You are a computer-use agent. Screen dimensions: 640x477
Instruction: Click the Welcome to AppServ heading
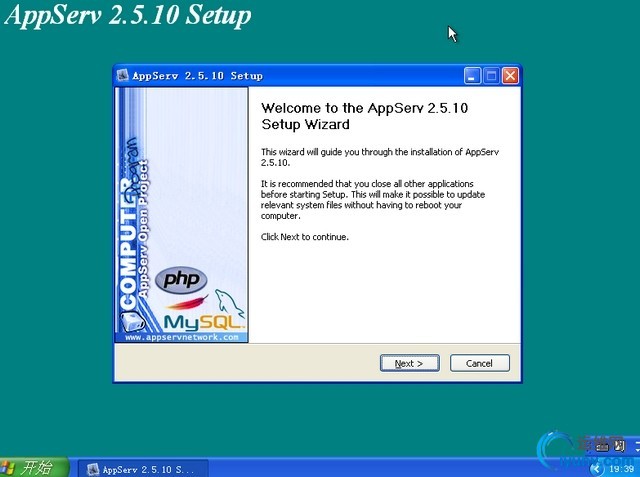(364, 116)
